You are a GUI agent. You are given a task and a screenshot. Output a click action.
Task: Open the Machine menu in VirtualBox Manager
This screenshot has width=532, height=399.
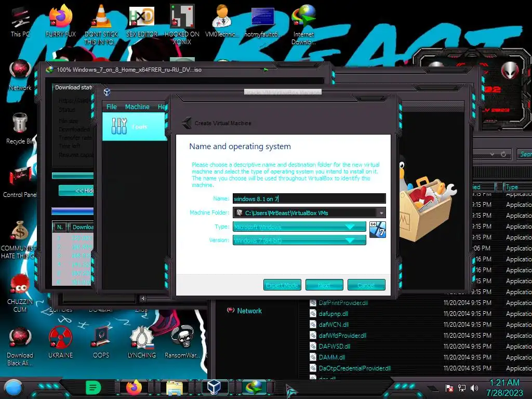tap(137, 107)
